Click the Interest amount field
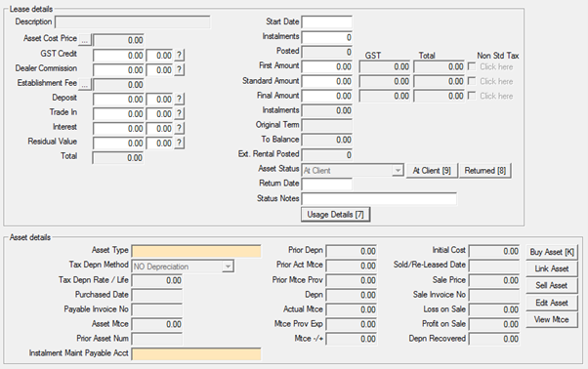This screenshot has height=369, width=588. [x=118, y=129]
